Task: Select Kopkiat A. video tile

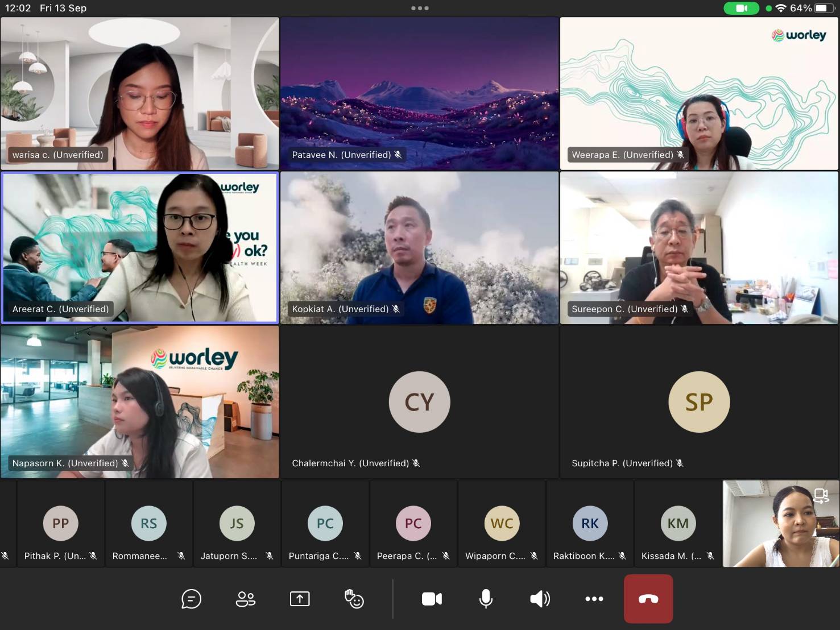Action: pyautogui.click(x=420, y=248)
